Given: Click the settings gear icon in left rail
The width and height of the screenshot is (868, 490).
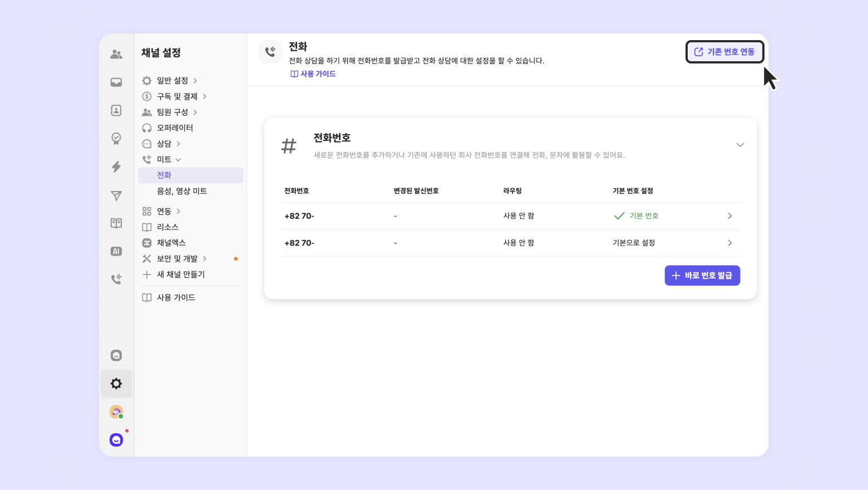Looking at the screenshot, I should (x=116, y=384).
